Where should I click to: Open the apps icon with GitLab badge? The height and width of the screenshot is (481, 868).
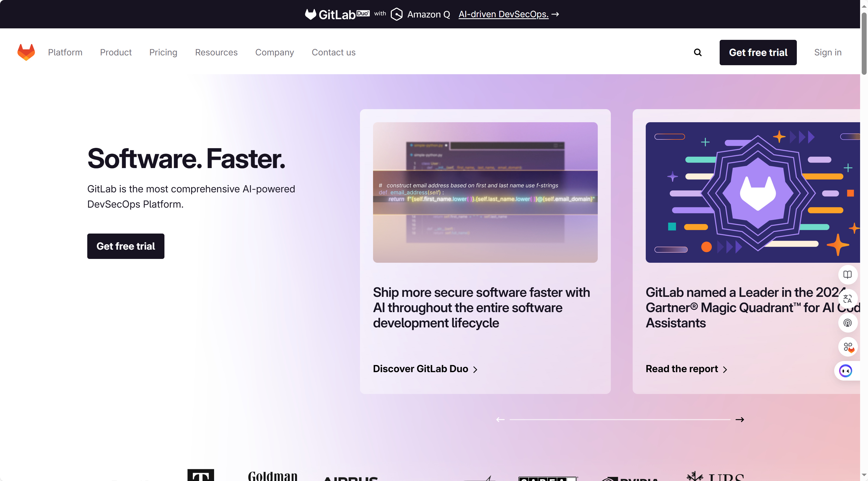848,347
